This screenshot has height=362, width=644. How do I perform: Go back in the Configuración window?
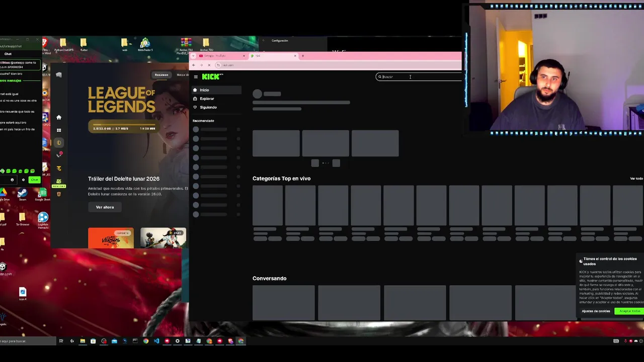coord(264,41)
